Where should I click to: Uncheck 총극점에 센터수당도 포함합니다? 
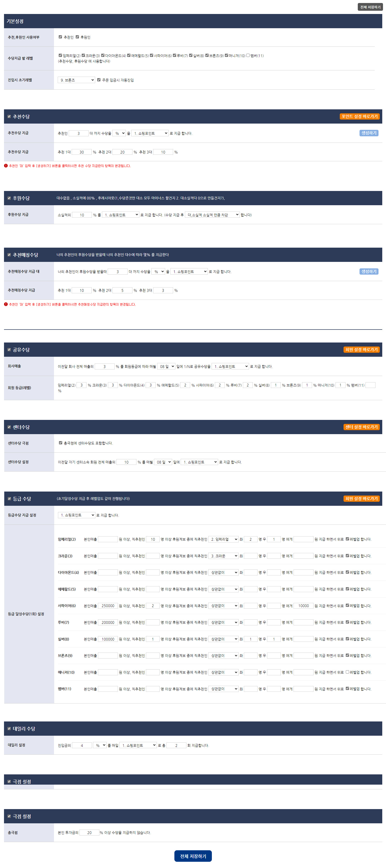point(61,443)
